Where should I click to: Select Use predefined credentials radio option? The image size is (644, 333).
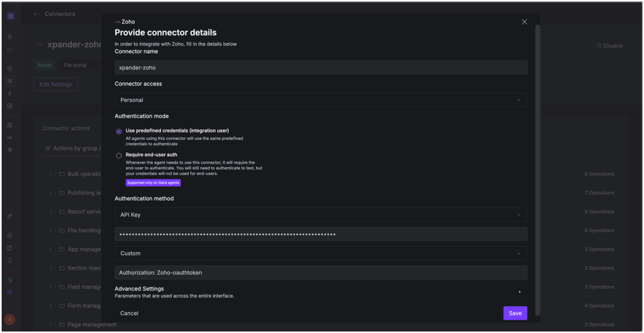point(119,131)
